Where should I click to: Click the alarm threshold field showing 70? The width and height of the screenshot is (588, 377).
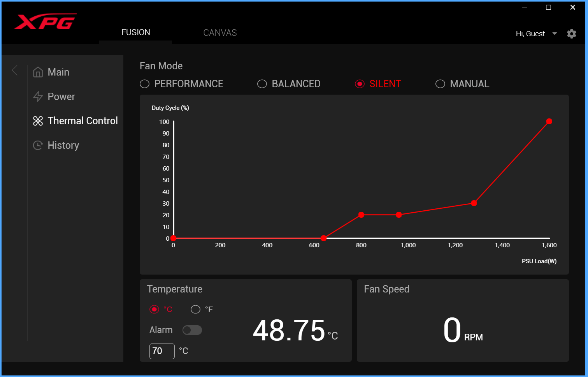point(162,351)
